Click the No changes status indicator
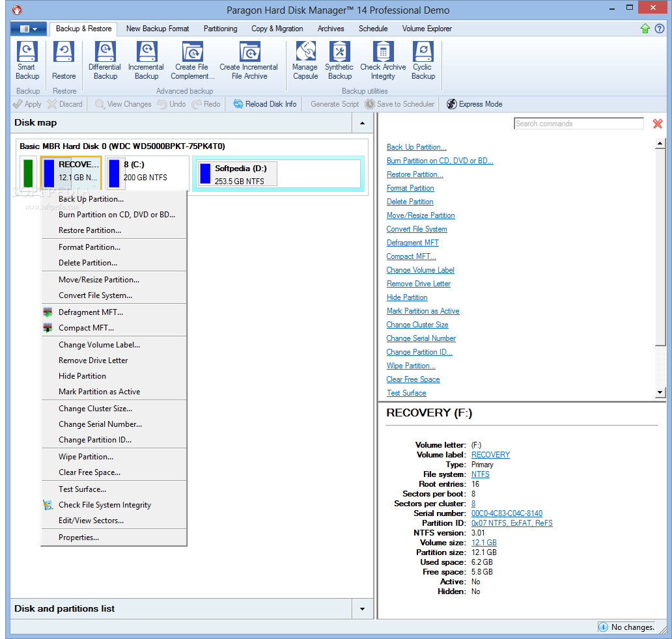 (x=626, y=627)
